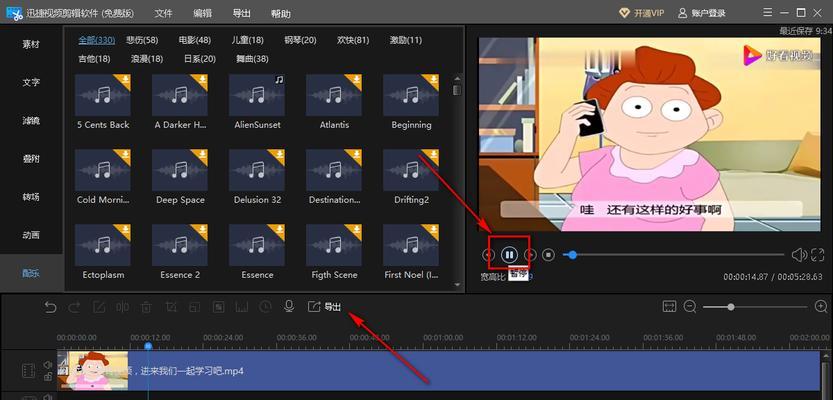Open the 转场 sidebar tab
Screen dimensions: 833x400
pos(31,197)
